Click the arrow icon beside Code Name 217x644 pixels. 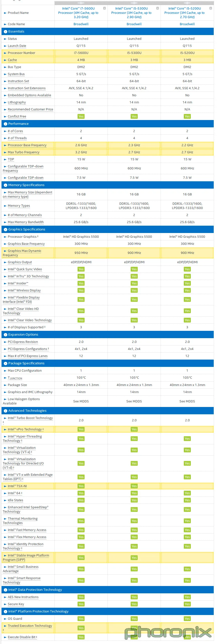[x=5, y=24]
